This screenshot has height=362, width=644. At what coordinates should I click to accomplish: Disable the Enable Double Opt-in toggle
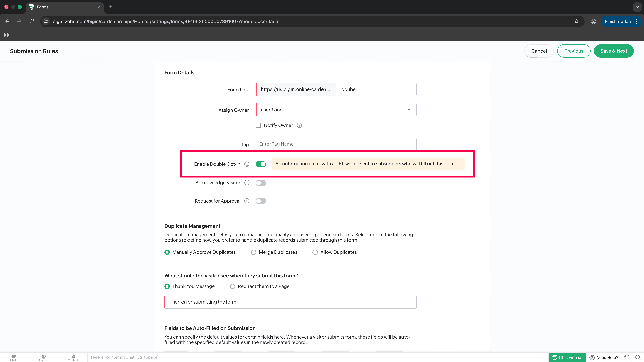click(260, 164)
